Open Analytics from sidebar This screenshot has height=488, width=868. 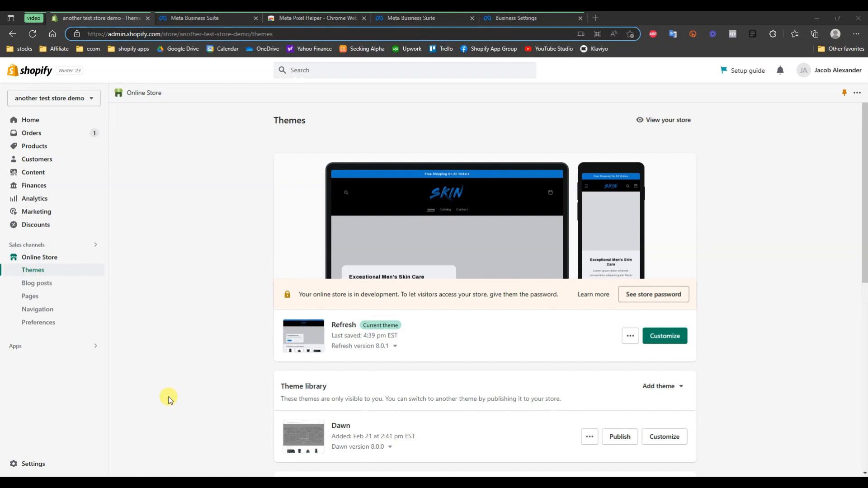tap(34, 198)
